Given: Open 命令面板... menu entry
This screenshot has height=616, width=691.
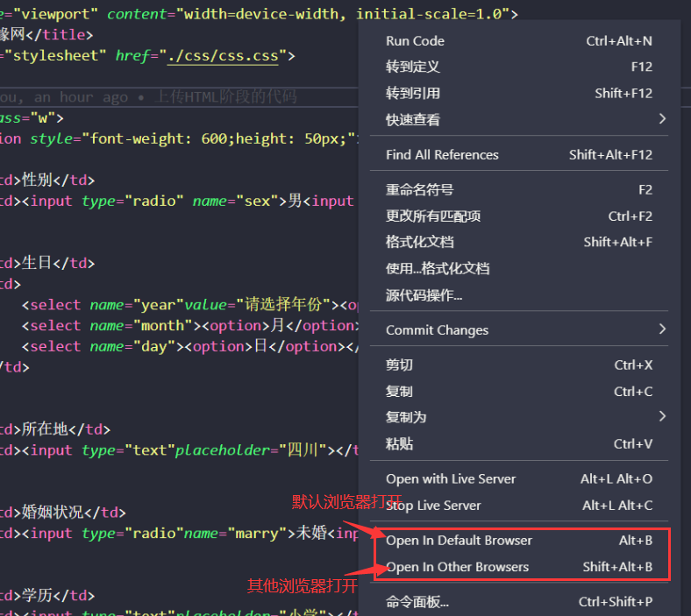Looking at the screenshot, I should (x=519, y=601).
